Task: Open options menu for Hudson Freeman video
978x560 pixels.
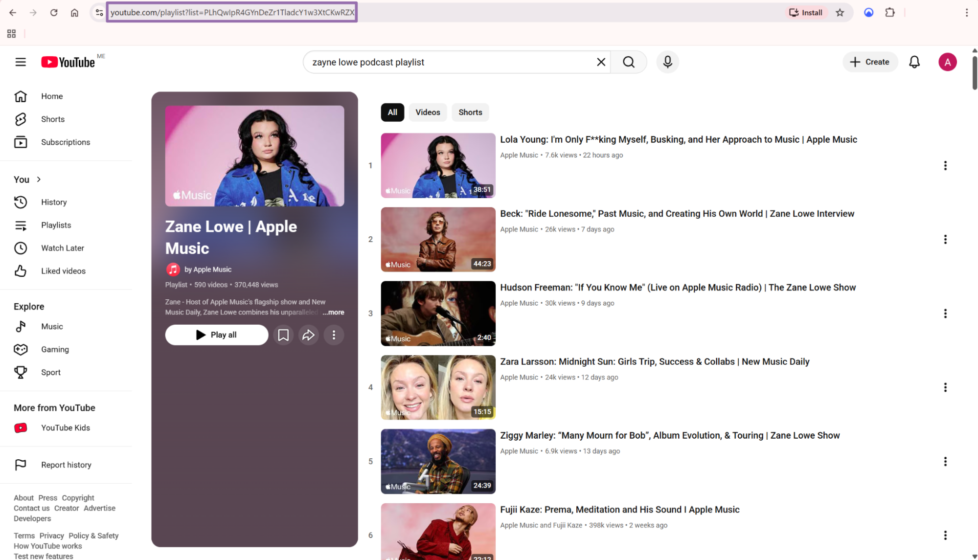Action: pyautogui.click(x=945, y=314)
